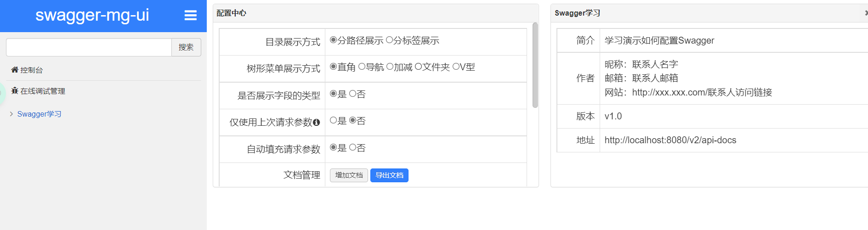868x230 pixels.
Task: Click info icon next to 仅使用上次请求参数
Action: pos(316,123)
